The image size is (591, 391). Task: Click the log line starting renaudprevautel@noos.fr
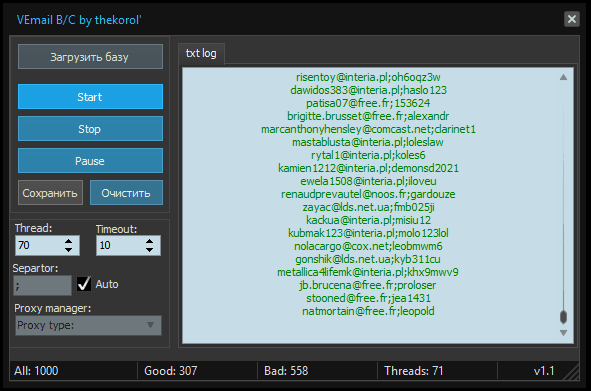click(x=368, y=194)
